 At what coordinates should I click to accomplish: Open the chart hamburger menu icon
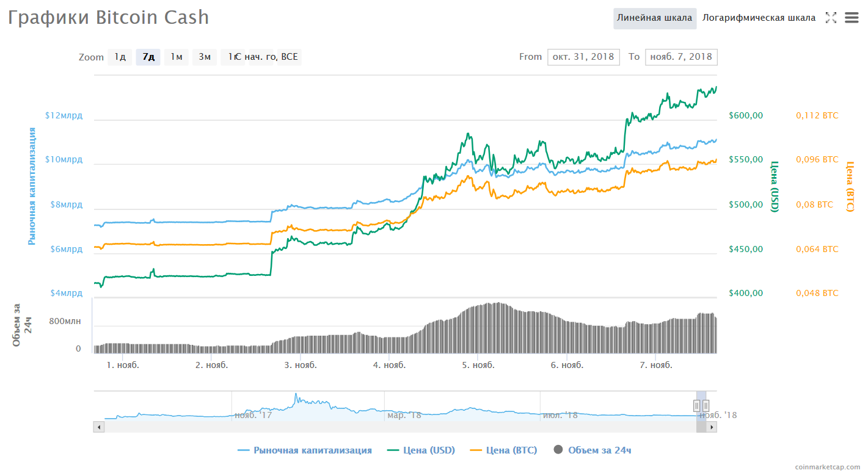(852, 18)
